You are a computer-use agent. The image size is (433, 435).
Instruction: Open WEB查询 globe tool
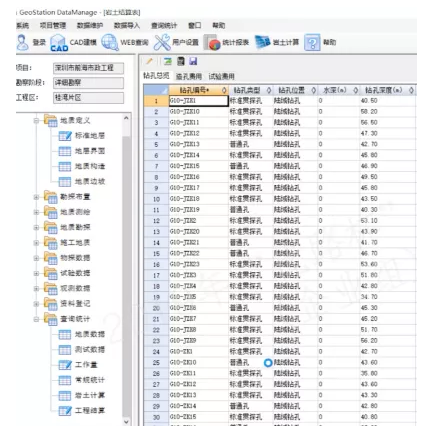(x=110, y=43)
